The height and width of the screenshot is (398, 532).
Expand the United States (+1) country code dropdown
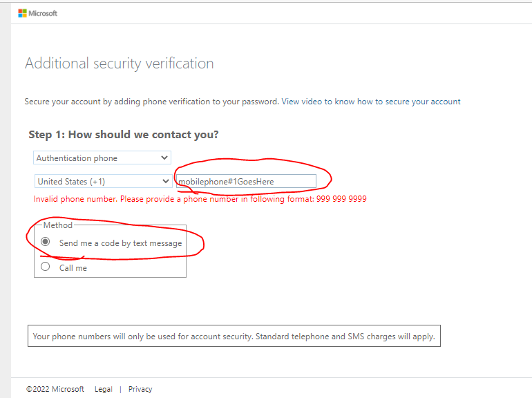tap(103, 181)
